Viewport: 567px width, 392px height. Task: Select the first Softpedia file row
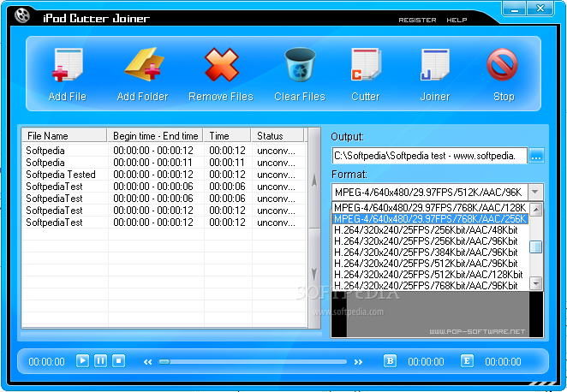[x=164, y=151]
